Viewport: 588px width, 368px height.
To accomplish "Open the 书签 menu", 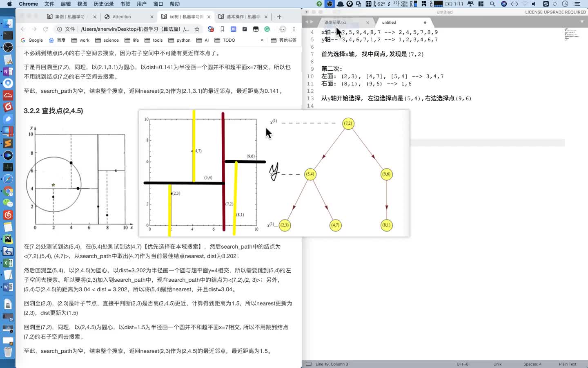I will click(x=125, y=4).
